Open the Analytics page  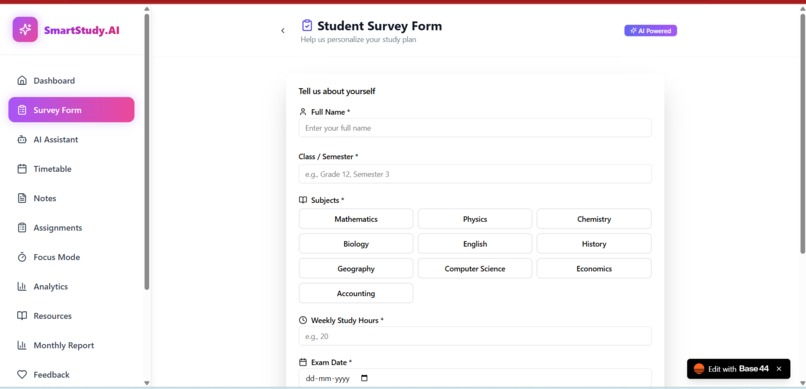71,286
